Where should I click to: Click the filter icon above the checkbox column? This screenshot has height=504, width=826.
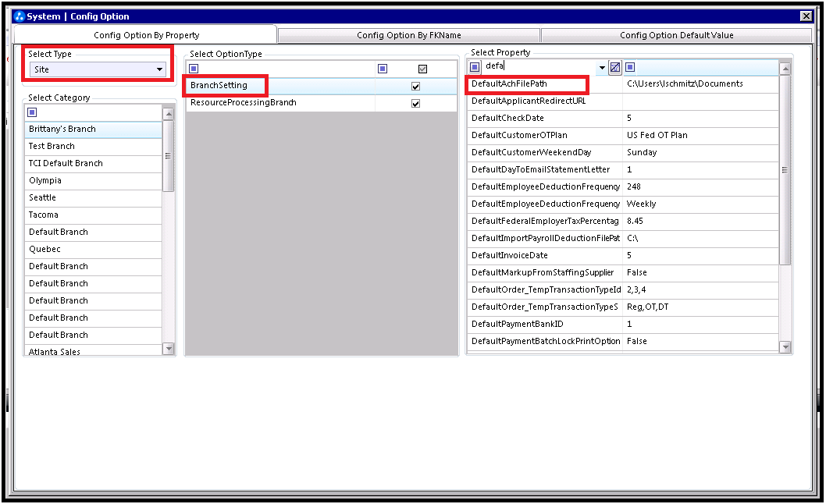point(383,69)
